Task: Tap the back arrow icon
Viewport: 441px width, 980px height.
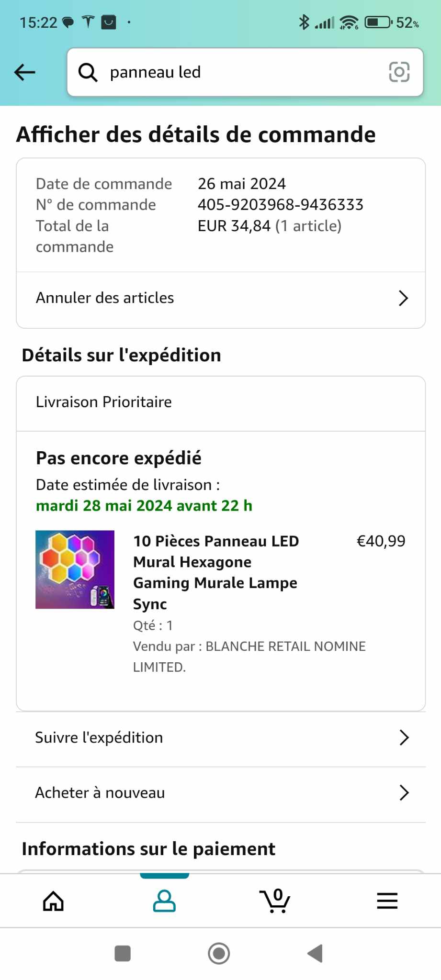Action: (x=25, y=72)
